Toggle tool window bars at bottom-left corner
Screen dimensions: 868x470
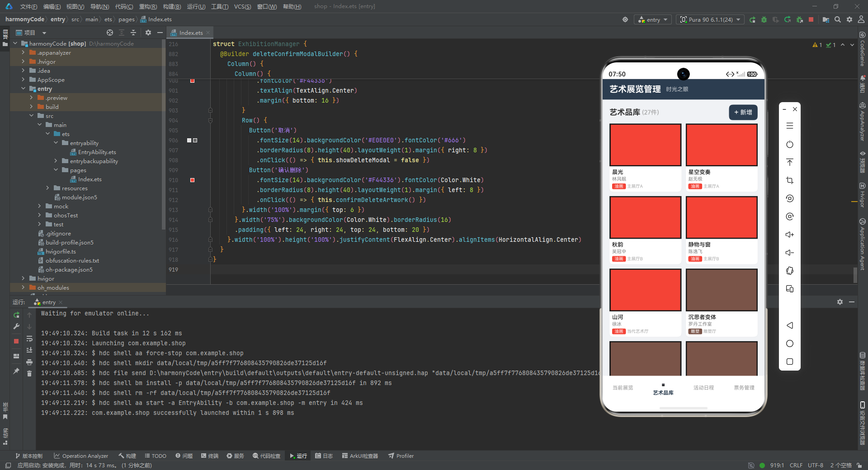pos(8,465)
